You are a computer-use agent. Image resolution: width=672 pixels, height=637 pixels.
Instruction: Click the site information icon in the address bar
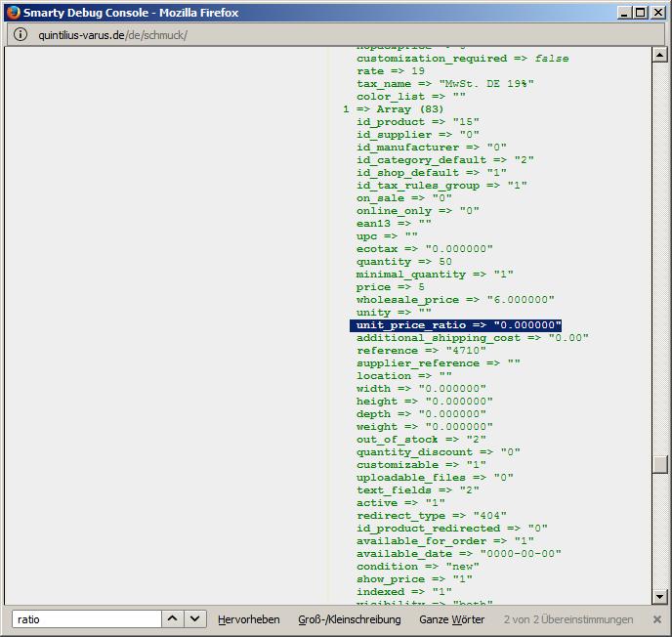pos(21,34)
